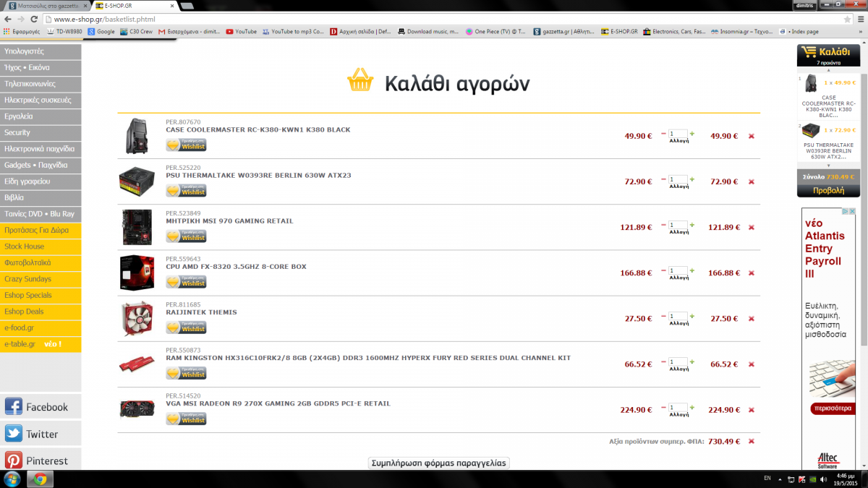
Task: Decrease quantity of Raijintek Themis
Action: coord(663,316)
